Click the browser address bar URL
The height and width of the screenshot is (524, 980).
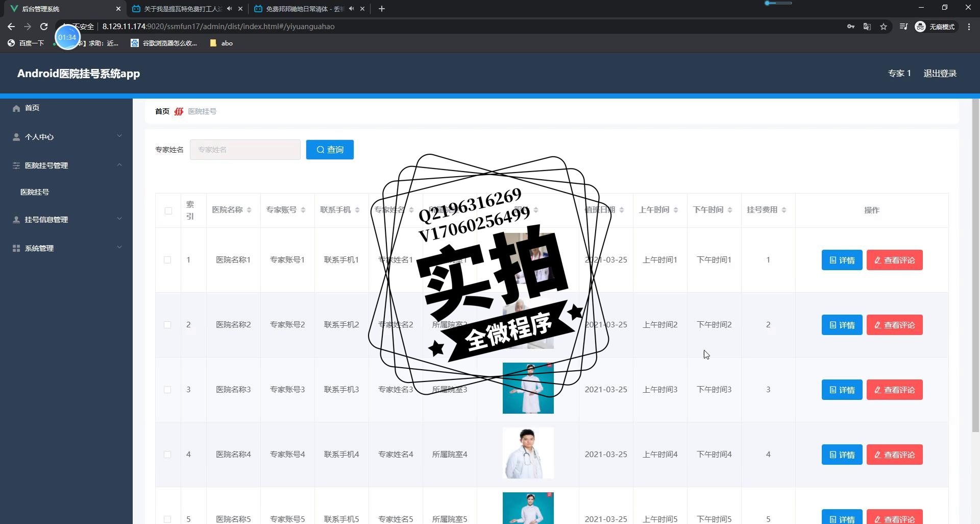tap(218, 27)
